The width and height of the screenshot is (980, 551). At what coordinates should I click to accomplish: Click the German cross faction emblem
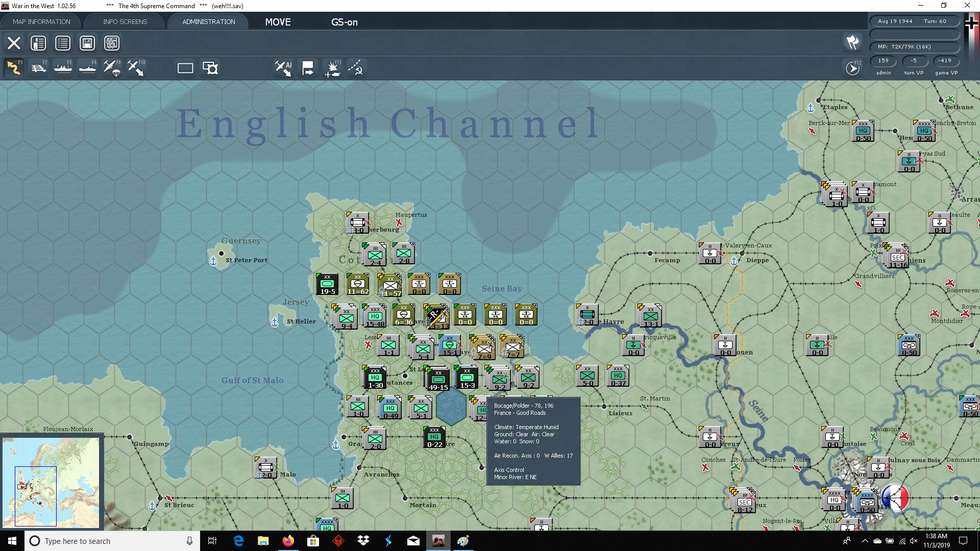971,23
